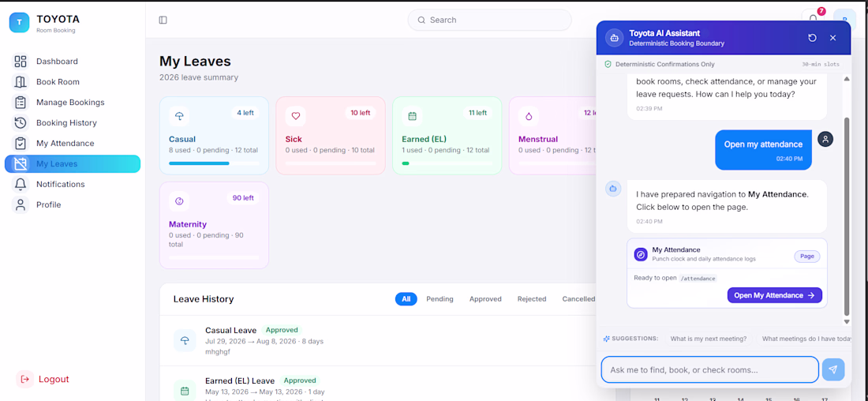Click the My Attendance checklist icon
Screen dimensions: 868x401
point(21,144)
